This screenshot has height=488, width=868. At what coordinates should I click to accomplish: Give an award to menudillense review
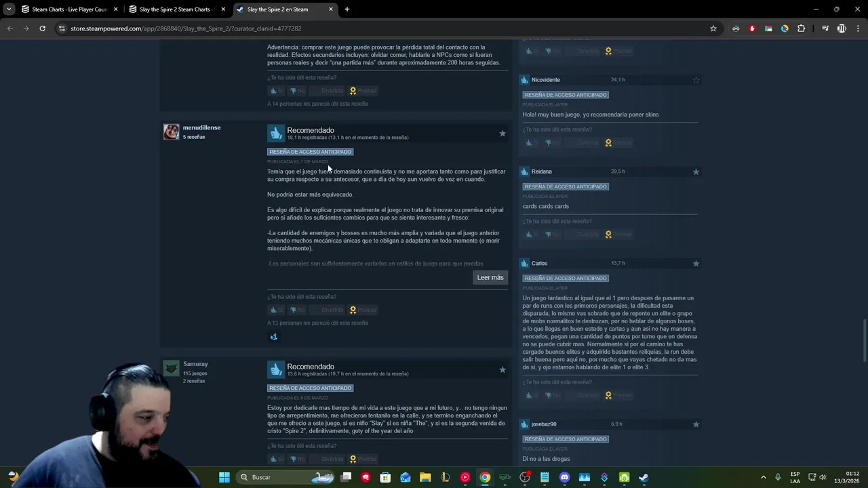click(x=363, y=310)
